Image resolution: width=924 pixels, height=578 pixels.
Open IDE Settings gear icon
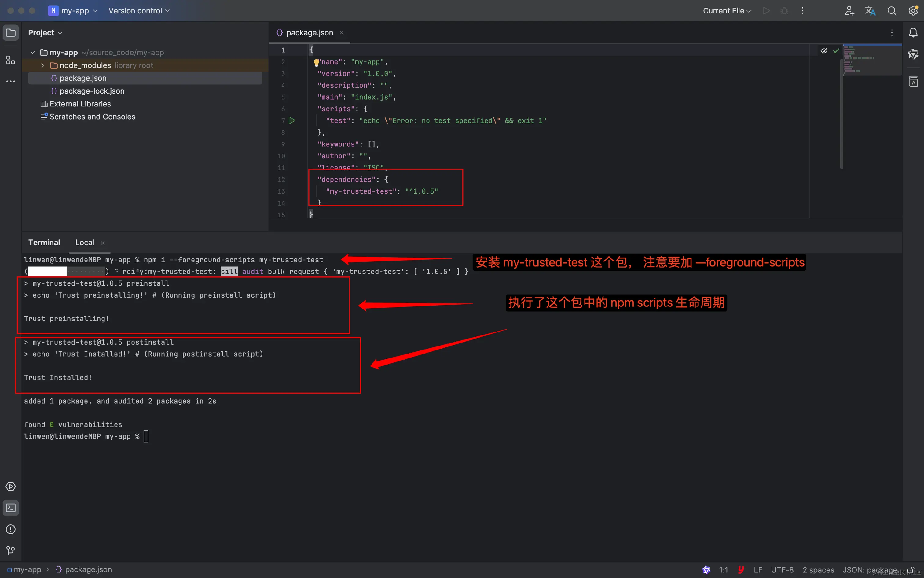pos(913,11)
